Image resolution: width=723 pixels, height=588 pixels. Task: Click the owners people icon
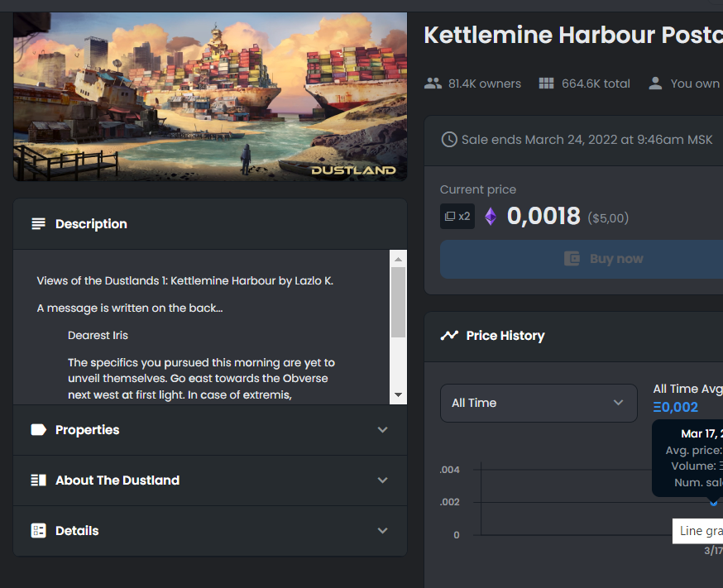pyautogui.click(x=433, y=84)
